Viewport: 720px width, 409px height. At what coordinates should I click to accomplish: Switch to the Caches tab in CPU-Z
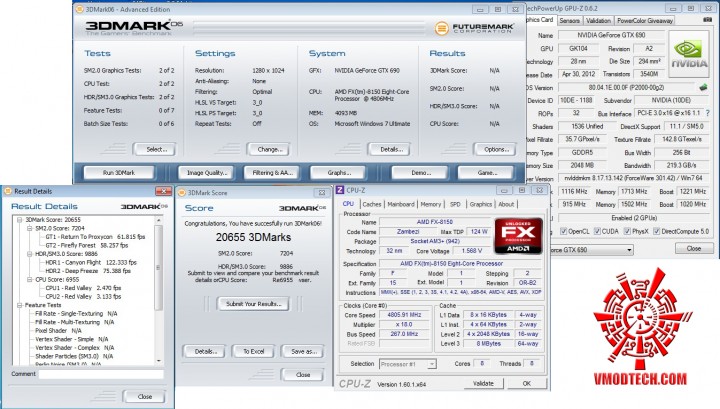[371, 204]
